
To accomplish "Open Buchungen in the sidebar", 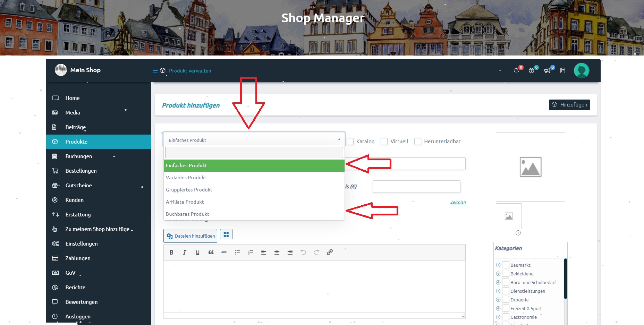I will (99, 156).
